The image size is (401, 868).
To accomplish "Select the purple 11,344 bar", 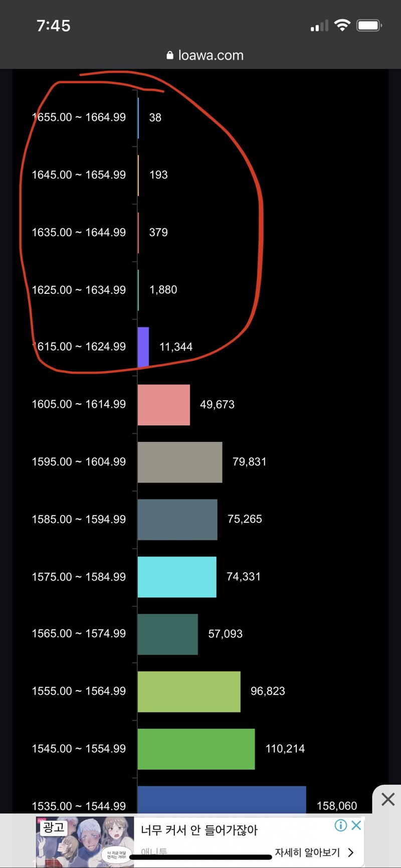I will (143, 347).
